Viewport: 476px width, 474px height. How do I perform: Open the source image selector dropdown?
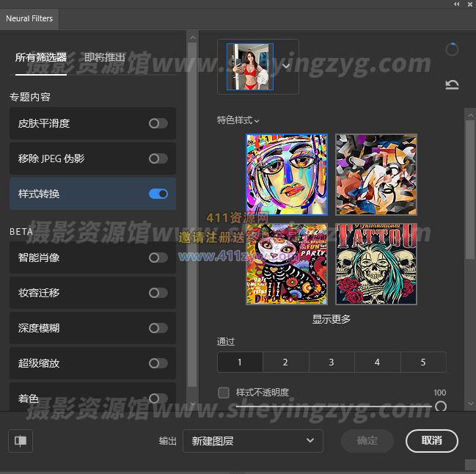(x=286, y=66)
